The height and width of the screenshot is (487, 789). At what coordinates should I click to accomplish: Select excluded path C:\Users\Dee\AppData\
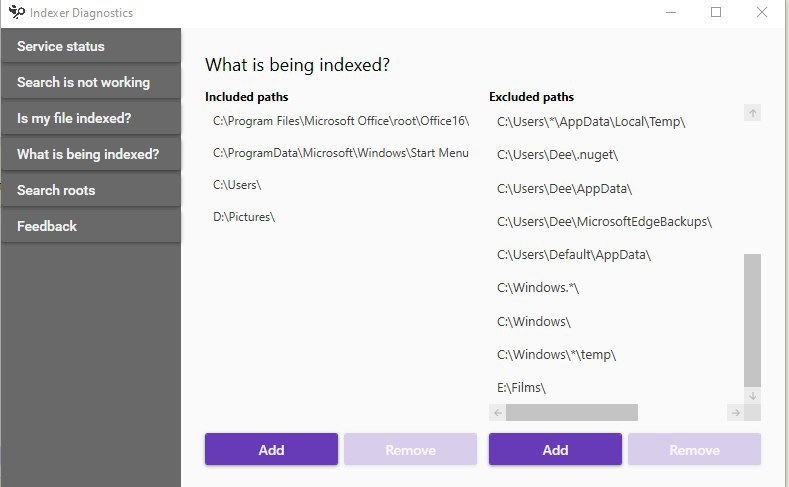pyautogui.click(x=565, y=189)
